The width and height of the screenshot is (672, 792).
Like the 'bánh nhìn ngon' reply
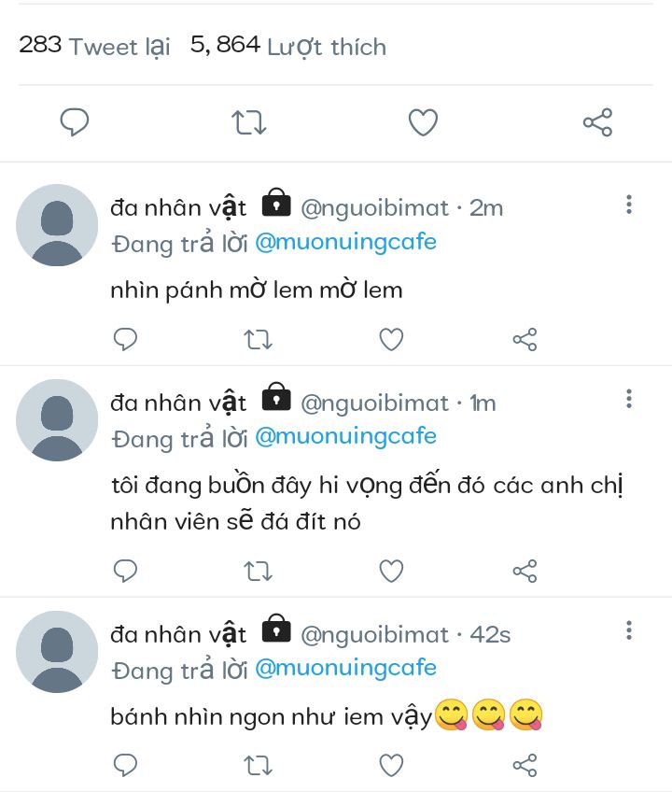[391, 766]
